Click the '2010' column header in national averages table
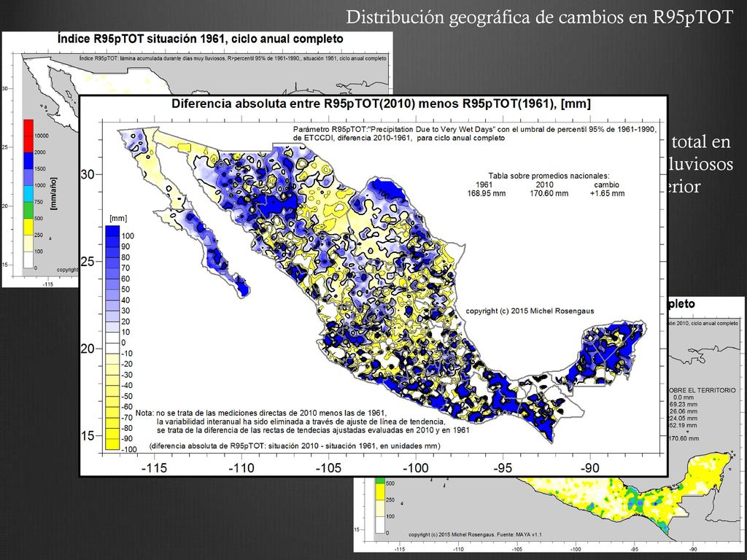Viewport: 747px width, 560px height. tap(544, 184)
